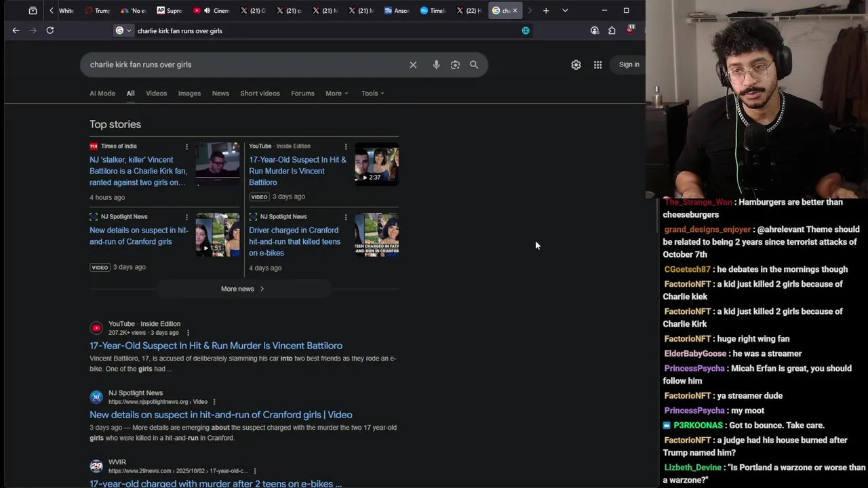Expand the Tools dropdown
The height and width of the screenshot is (488, 868).
372,94
